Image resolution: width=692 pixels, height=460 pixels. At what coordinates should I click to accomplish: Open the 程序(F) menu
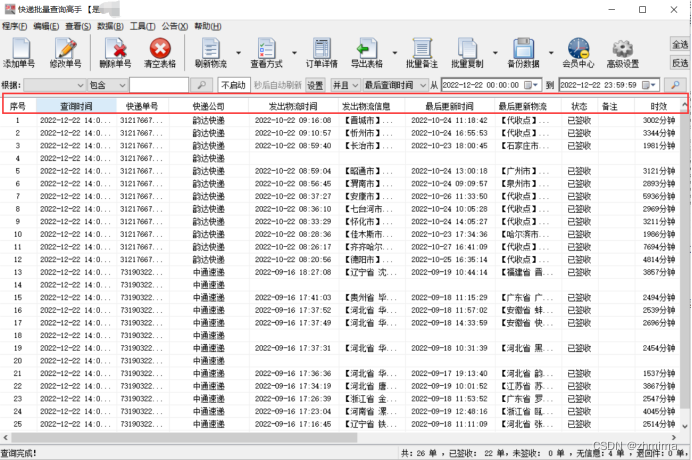(x=15, y=26)
